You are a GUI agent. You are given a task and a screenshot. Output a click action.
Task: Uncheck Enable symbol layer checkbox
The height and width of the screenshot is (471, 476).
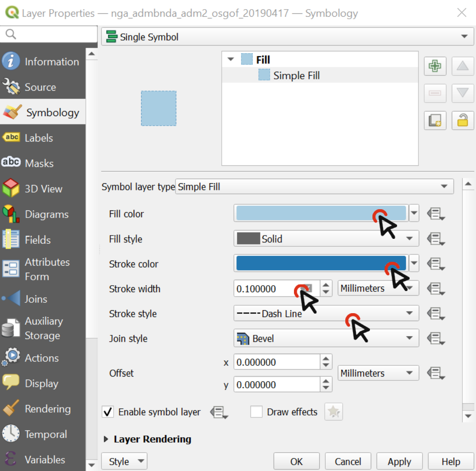[108, 412]
